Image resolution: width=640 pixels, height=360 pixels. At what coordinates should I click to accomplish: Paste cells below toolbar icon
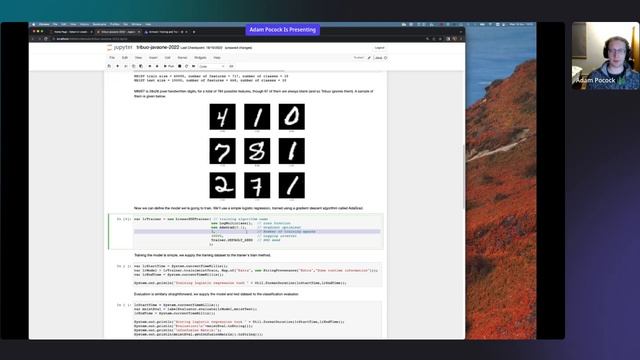[141, 66]
